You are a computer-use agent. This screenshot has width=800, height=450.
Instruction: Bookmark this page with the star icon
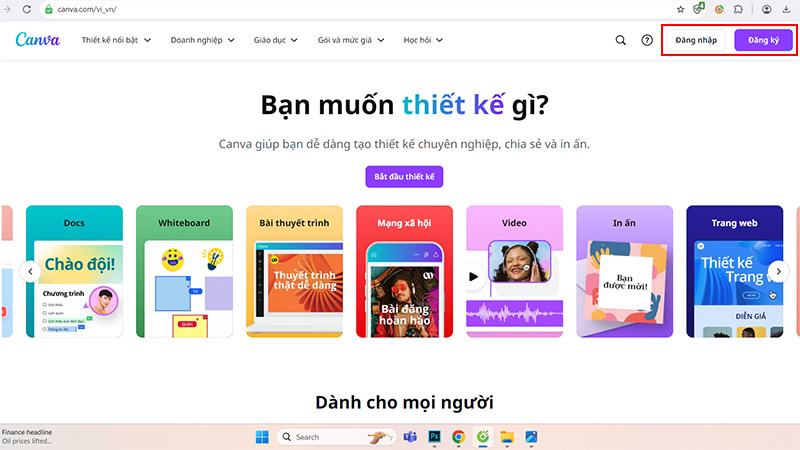coord(680,9)
